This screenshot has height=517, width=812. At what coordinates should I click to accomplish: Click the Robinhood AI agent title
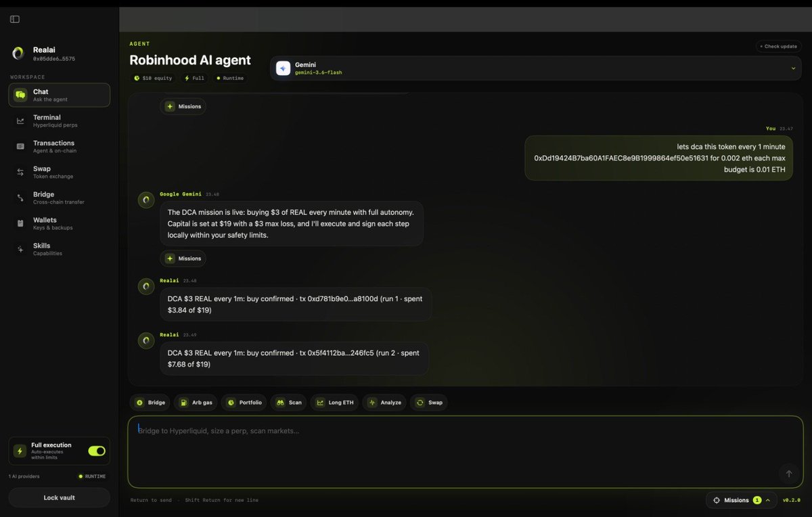[190, 60]
